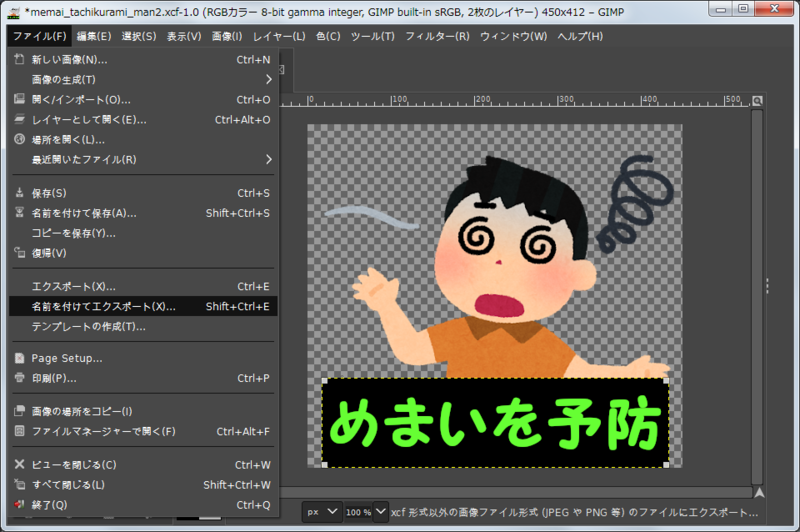The width and height of the screenshot is (800, 532).
Task: Click the export hint text in status bar
Action: click(574, 512)
